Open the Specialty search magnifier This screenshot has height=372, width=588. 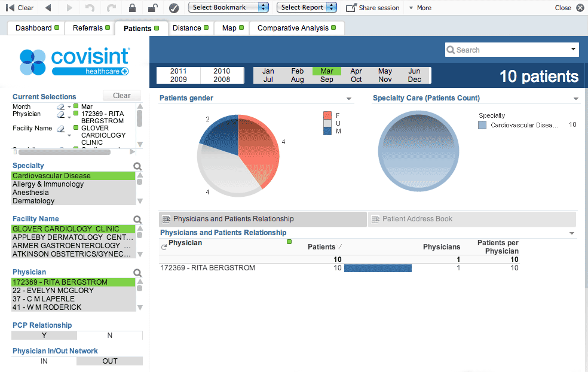138,166
